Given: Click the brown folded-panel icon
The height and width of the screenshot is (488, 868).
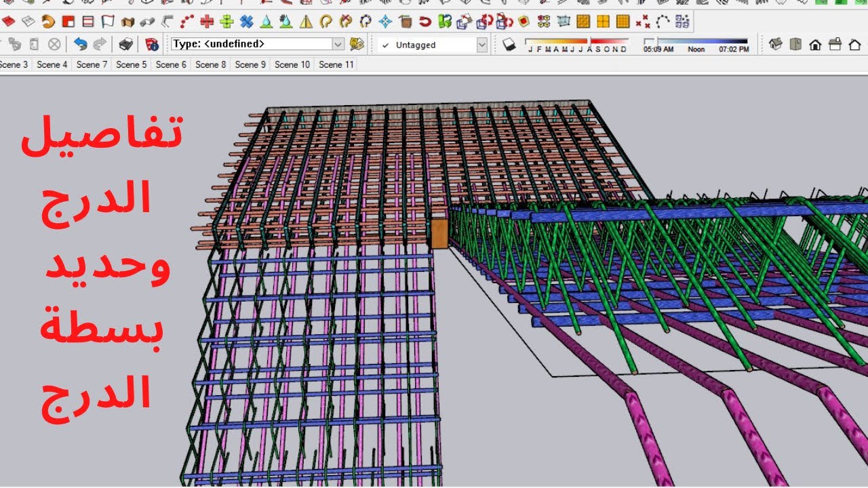Looking at the screenshot, I should point(127,22).
